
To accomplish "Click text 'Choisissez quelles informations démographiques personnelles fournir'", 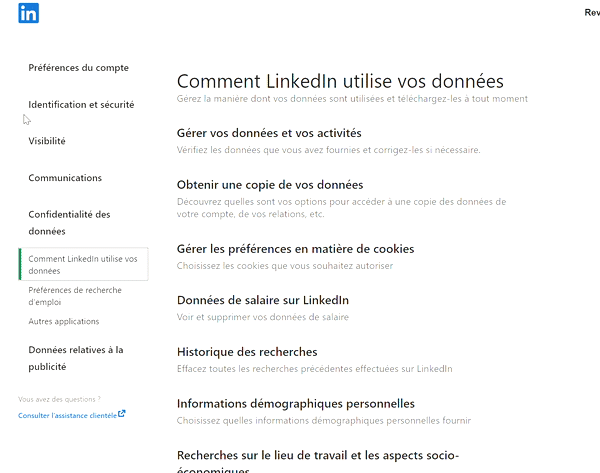I will (324, 421).
